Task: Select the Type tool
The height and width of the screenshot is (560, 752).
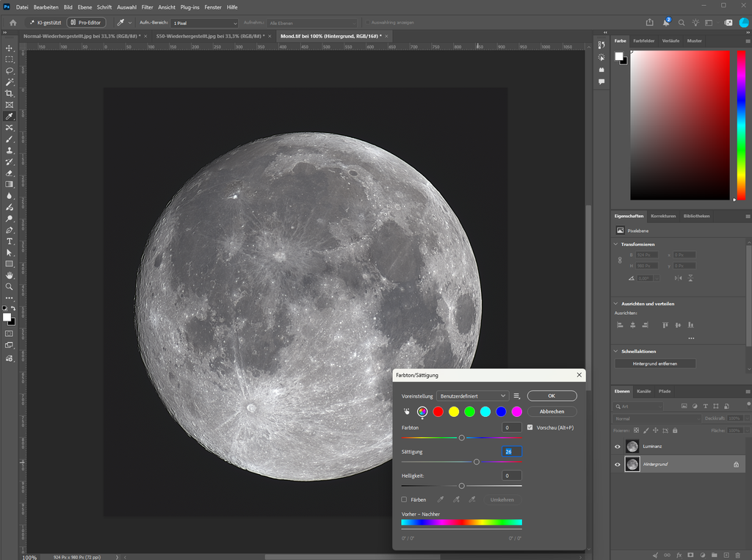Action: (9, 241)
